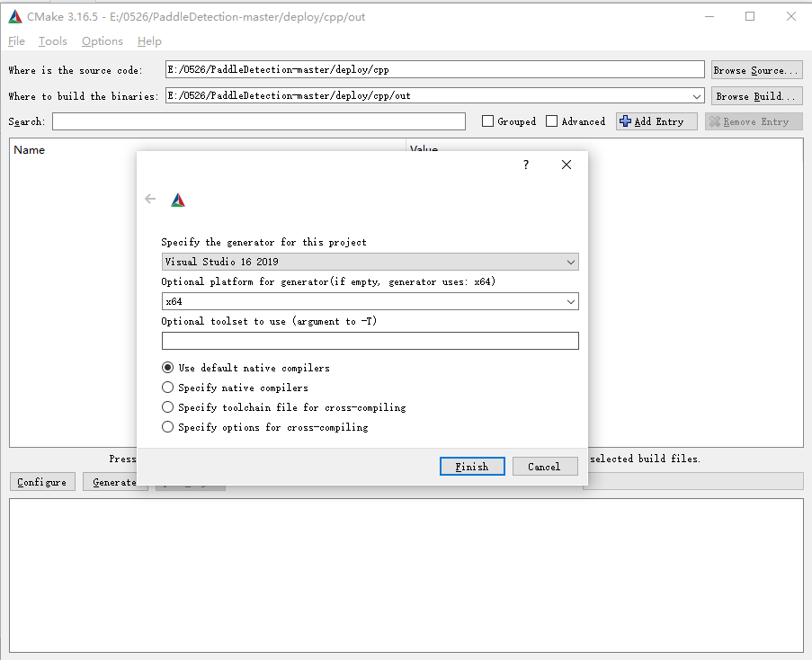Click Browse Build button

(x=756, y=96)
